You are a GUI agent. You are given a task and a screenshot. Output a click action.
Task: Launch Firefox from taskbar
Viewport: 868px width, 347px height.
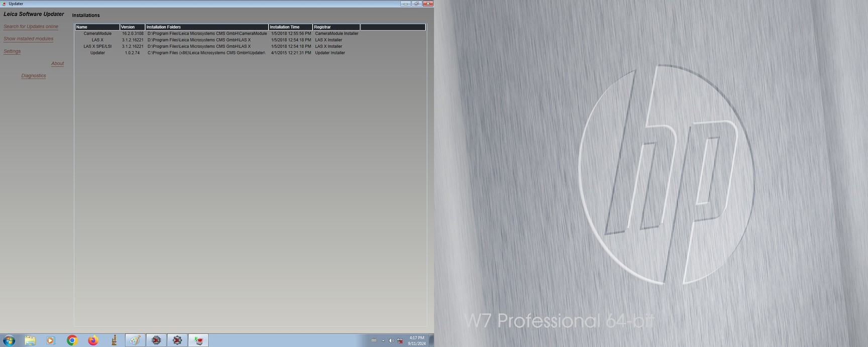[x=93, y=340]
